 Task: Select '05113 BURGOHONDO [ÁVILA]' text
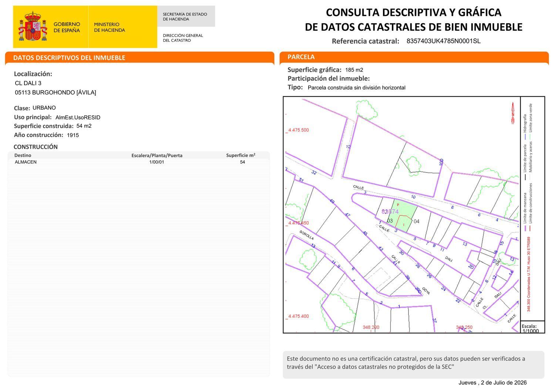point(55,93)
